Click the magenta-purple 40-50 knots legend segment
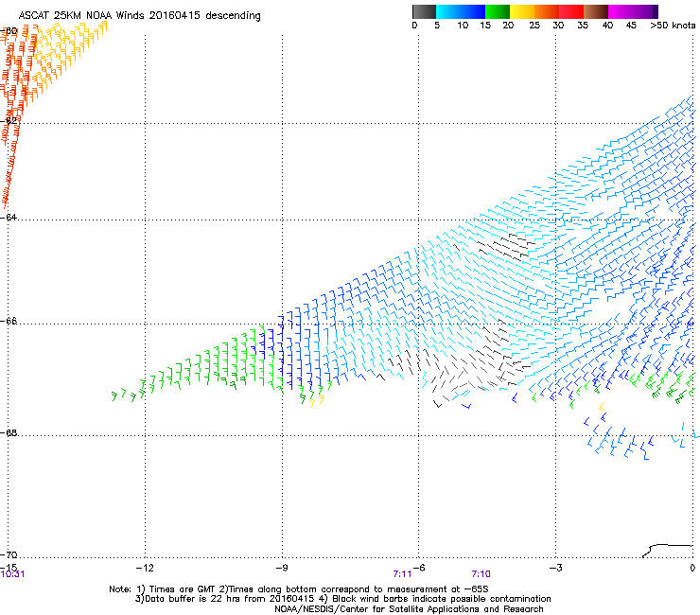Image resolution: width=700 pixels, height=615 pixels. click(x=633, y=11)
